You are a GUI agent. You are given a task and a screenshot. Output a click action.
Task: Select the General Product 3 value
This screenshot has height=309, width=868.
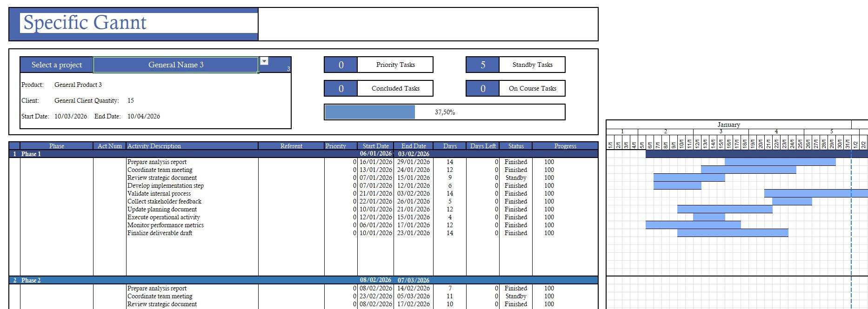pos(78,85)
